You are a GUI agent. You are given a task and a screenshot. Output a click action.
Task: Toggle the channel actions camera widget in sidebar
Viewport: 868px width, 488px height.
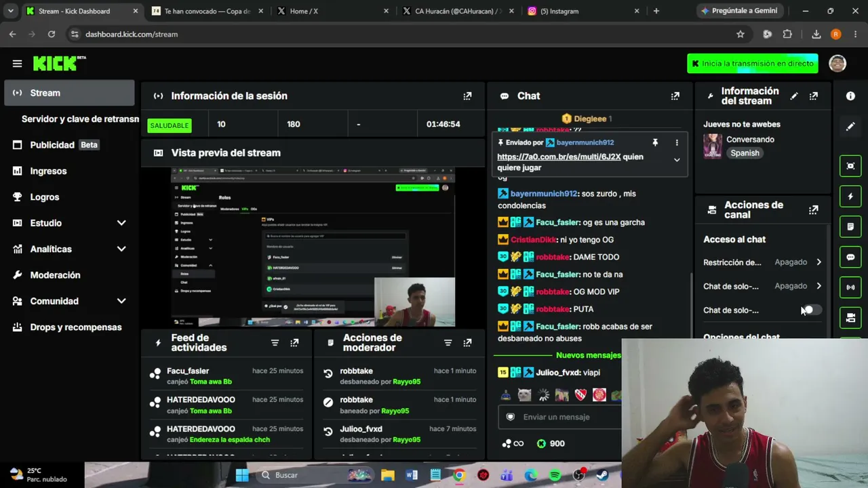pos(850,317)
